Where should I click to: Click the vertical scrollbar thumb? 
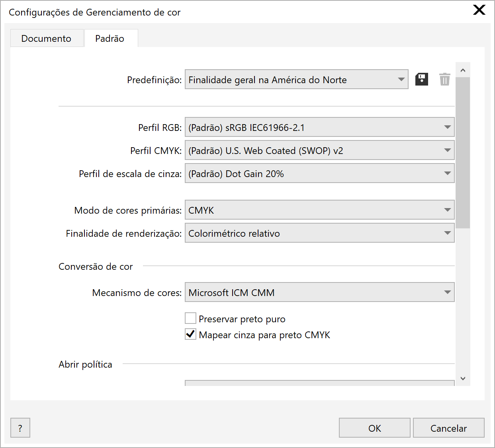point(463,153)
